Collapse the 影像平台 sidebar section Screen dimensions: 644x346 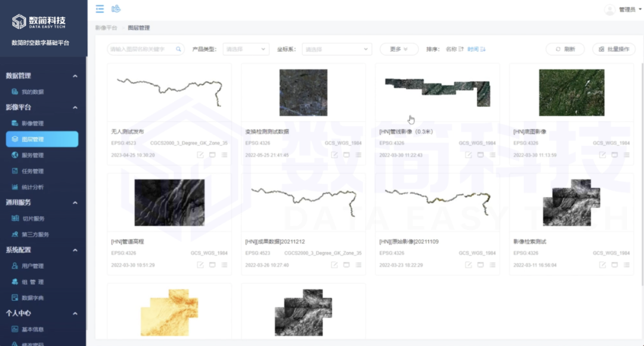(75, 107)
